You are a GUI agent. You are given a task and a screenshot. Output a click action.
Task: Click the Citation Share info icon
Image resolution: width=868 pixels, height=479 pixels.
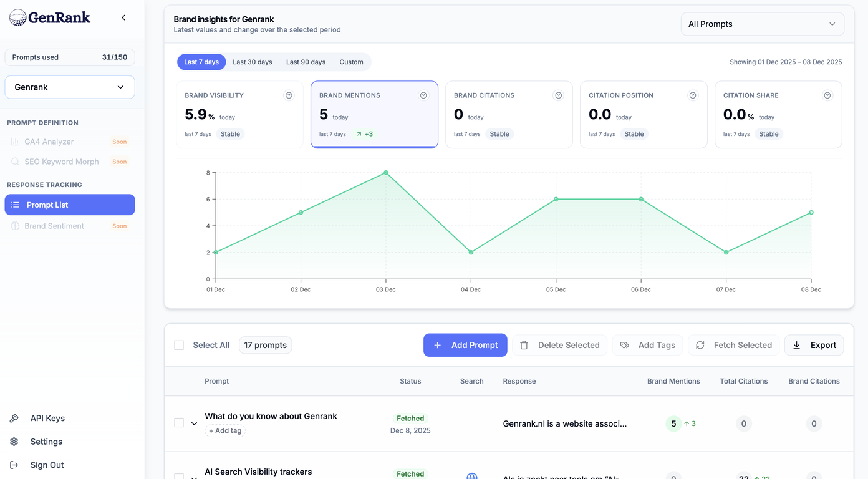click(827, 95)
